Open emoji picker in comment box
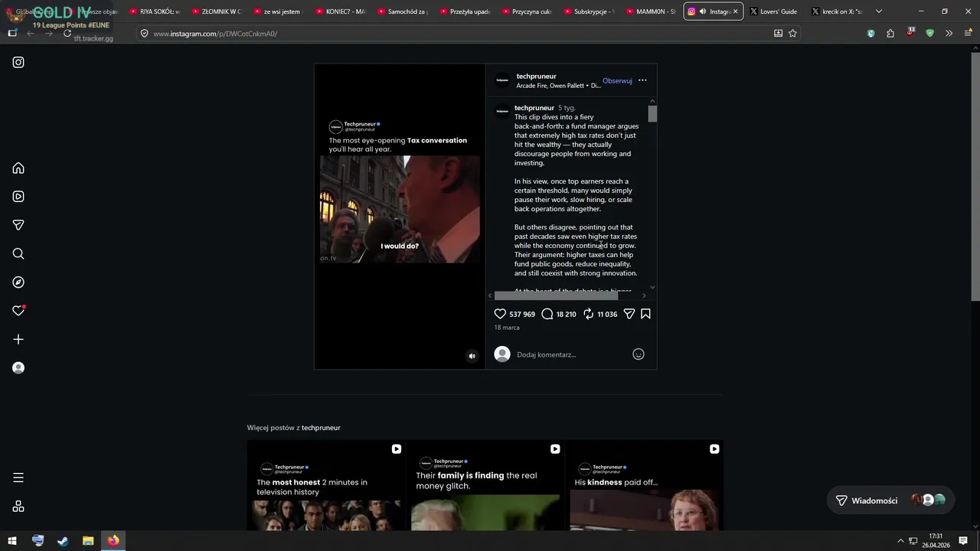The height and width of the screenshot is (551, 980). tap(639, 354)
